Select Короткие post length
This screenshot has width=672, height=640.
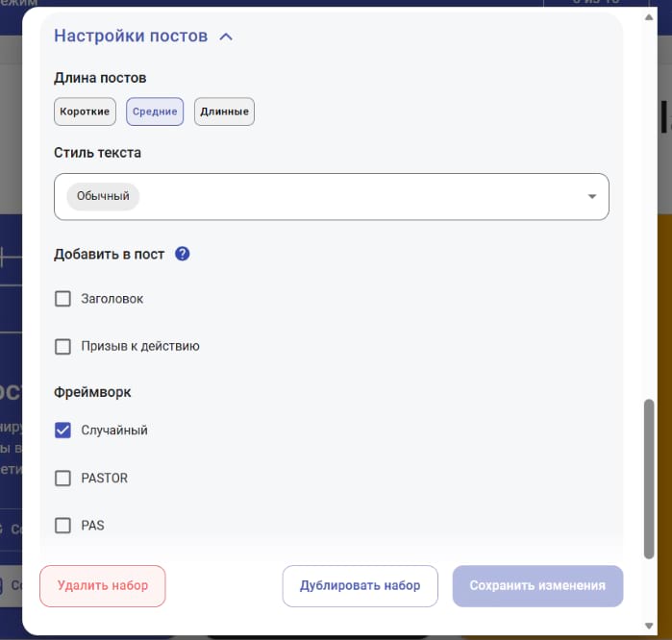(85, 111)
